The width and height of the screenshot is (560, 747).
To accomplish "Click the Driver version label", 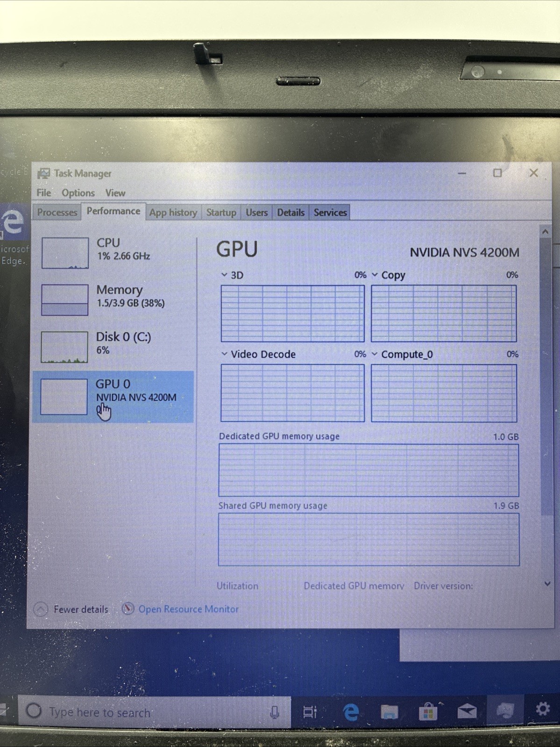I will 443,586.
